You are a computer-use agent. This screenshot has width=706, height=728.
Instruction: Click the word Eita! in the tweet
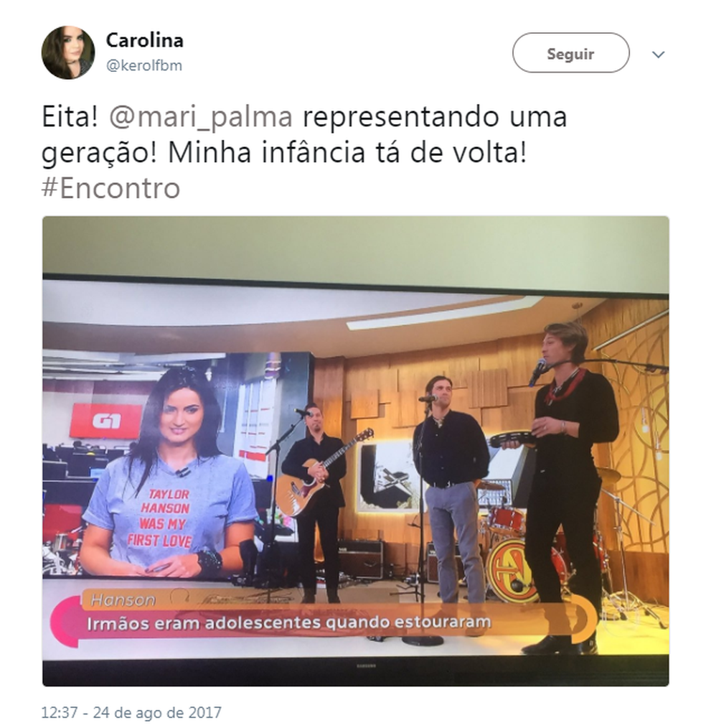point(70,116)
